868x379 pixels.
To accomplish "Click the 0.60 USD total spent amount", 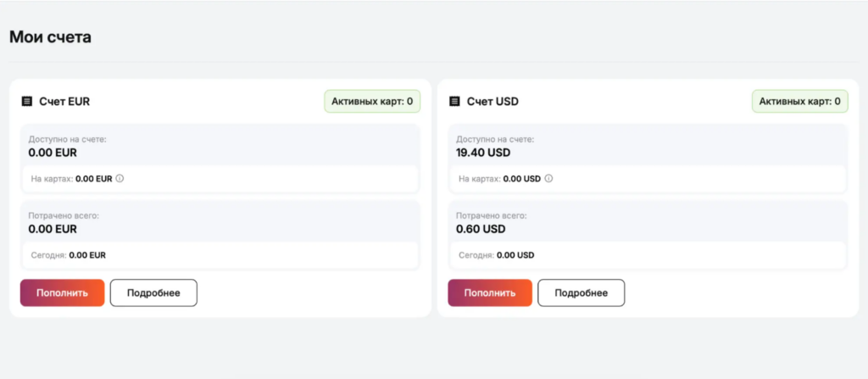I will pos(481,229).
